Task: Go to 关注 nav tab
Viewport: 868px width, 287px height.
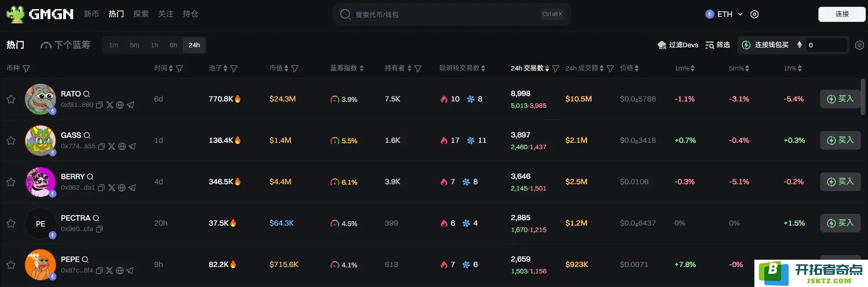Action: pos(166,14)
